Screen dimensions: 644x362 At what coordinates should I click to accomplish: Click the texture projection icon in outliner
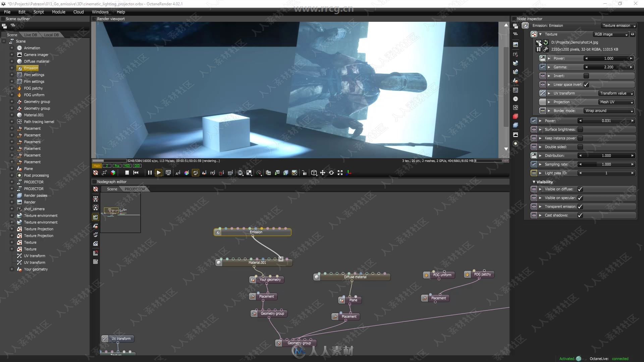19,229
